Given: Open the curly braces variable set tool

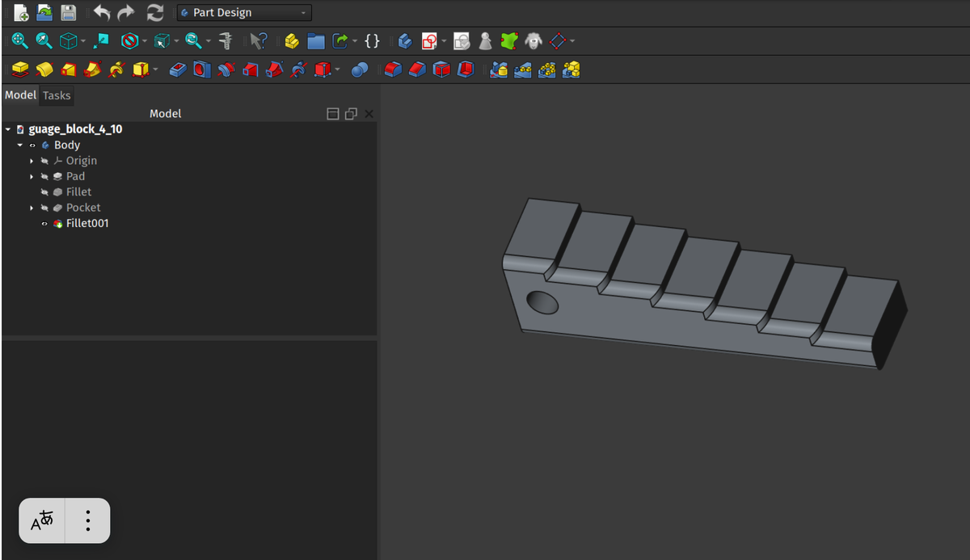Looking at the screenshot, I should point(372,40).
